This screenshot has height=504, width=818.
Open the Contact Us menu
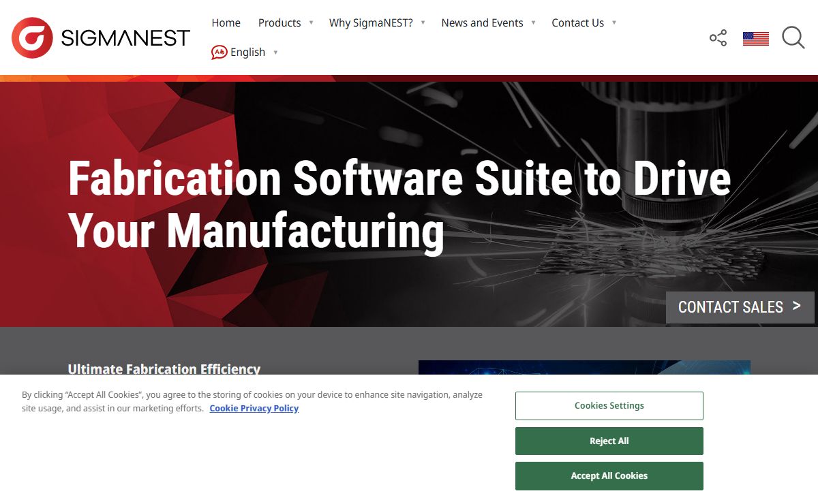click(577, 22)
